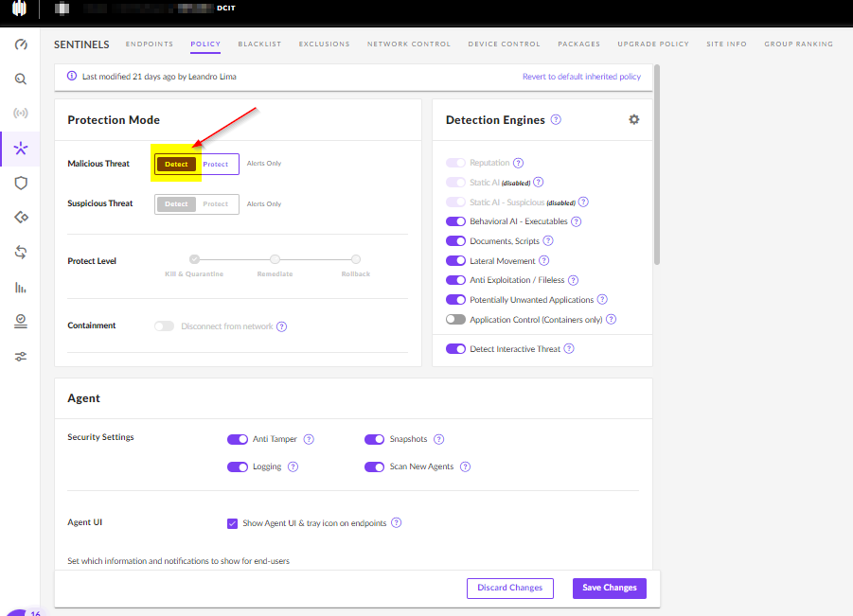
Task: Switch to the Packages tab
Action: [578, 44]
